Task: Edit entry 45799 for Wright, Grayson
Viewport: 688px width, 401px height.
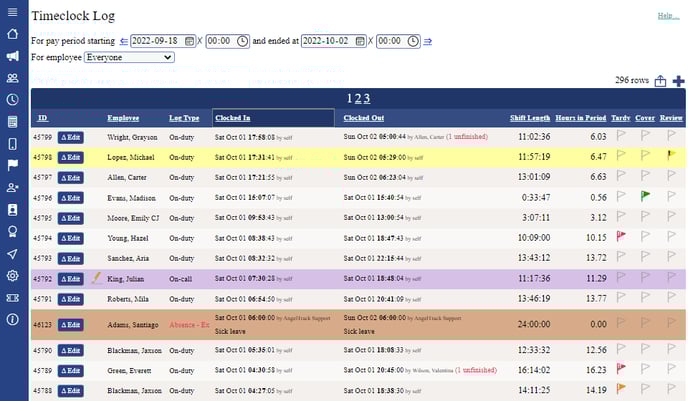Action: point(71,137)
